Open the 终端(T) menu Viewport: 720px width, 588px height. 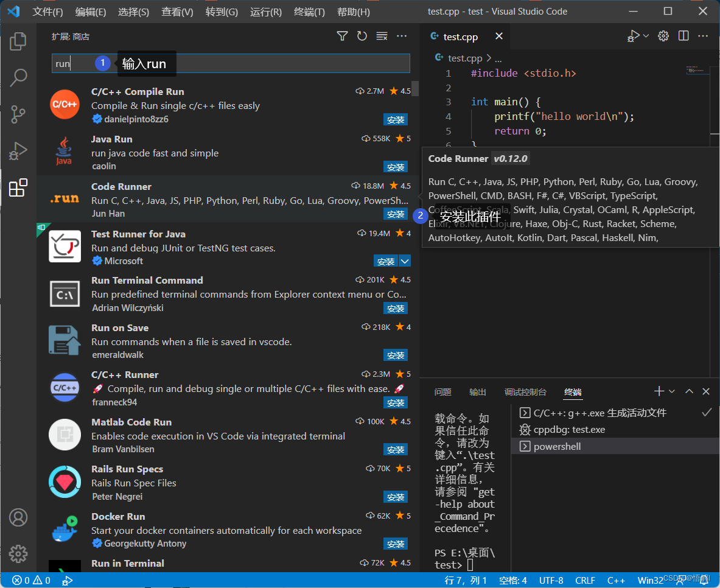coord(310,12)
